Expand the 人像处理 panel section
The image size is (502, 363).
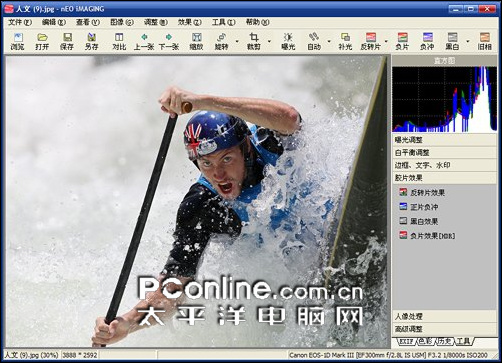pos(445,316)
